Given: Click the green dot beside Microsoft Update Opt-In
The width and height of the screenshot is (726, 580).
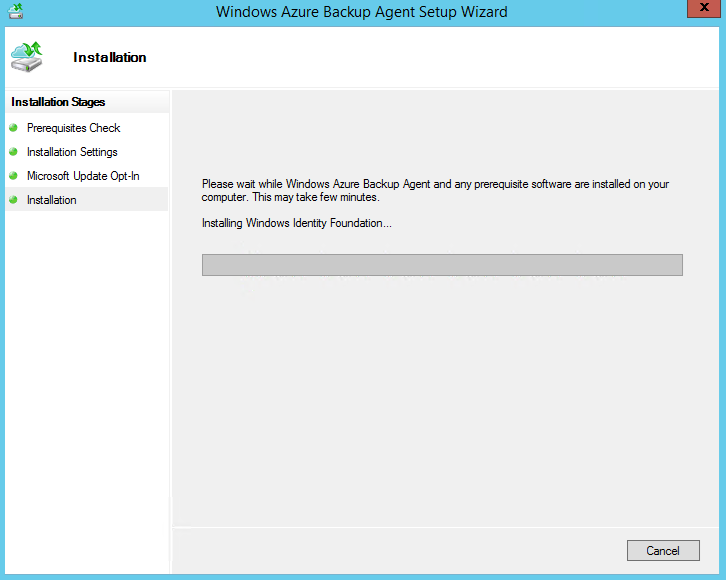Looking at the screenshot, I should point(13,176).
